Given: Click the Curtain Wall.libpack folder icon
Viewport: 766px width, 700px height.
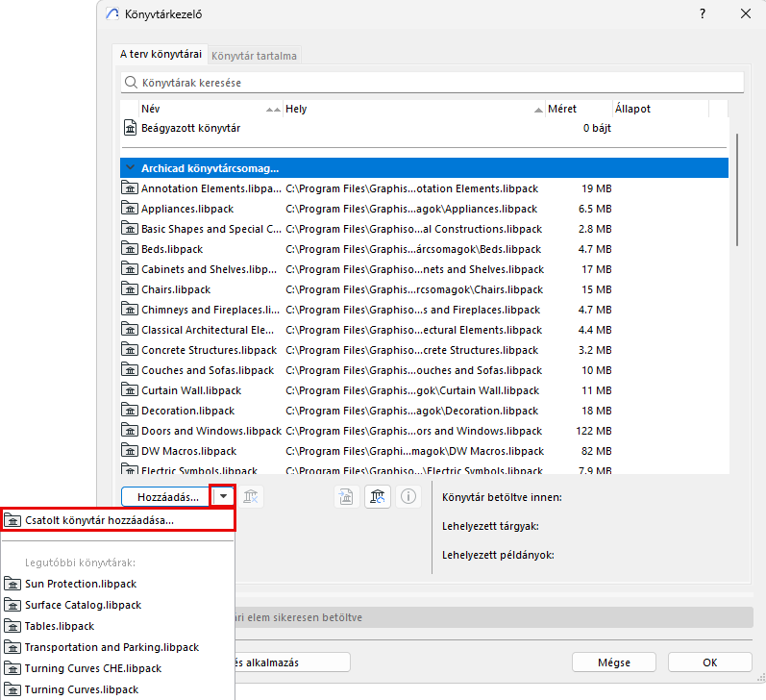Looking at the screenshot, I should point(130,390).
